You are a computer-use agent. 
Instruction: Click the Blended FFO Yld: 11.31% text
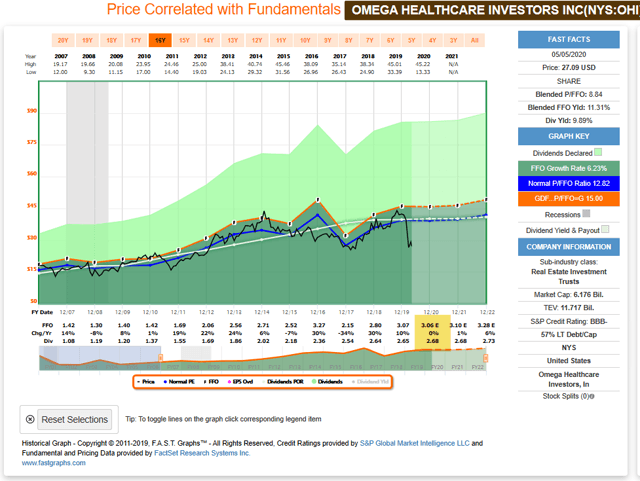point(569,108)
